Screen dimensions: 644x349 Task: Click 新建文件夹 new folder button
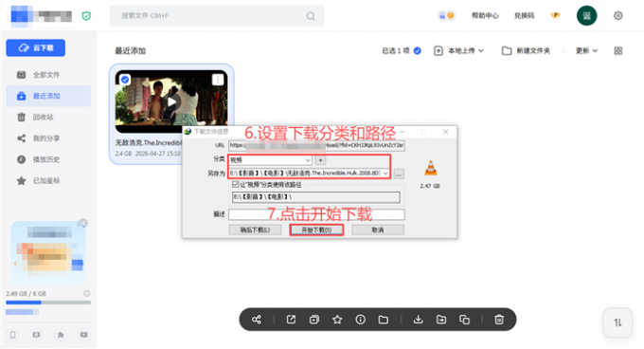tap(527, 51)
